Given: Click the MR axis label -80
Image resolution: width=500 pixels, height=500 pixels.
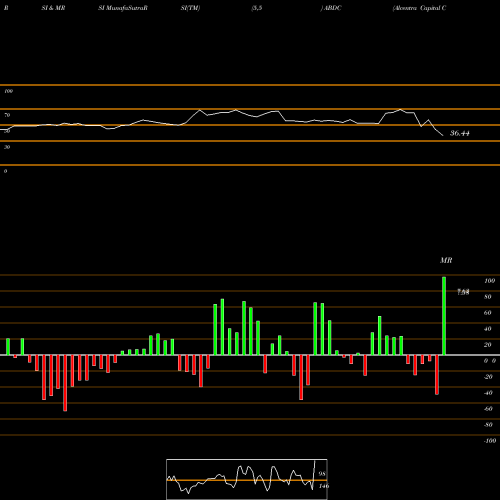Looking at the screenshot, I should coord(488,425).
